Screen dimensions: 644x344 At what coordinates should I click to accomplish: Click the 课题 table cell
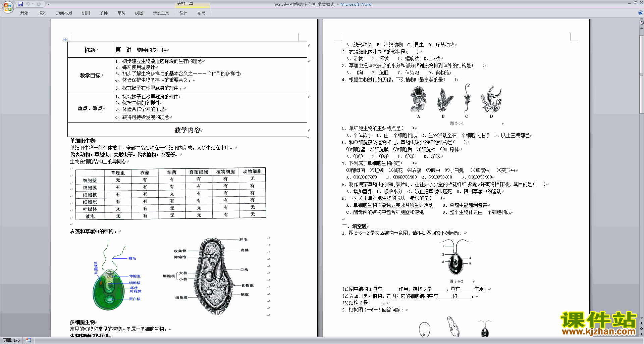pos(90,50)
